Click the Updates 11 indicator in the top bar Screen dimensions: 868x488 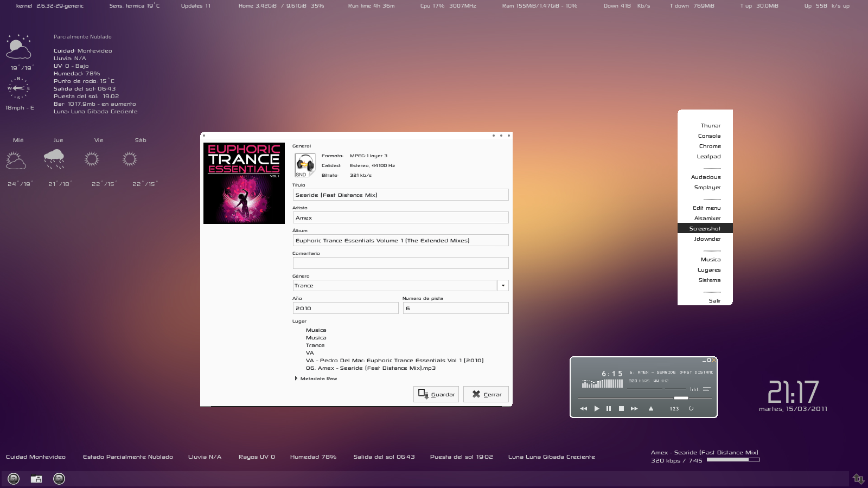tap(196, 6)
